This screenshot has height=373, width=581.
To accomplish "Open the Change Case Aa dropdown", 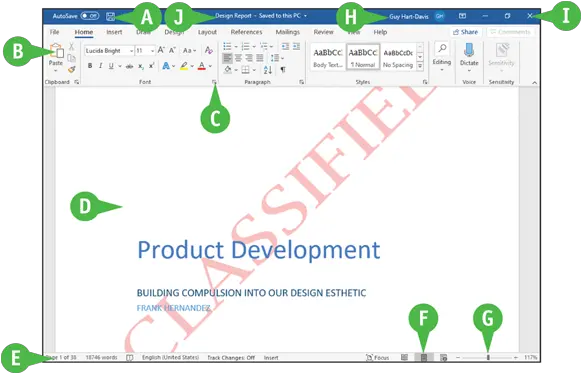I will click(x=189, y=50).
